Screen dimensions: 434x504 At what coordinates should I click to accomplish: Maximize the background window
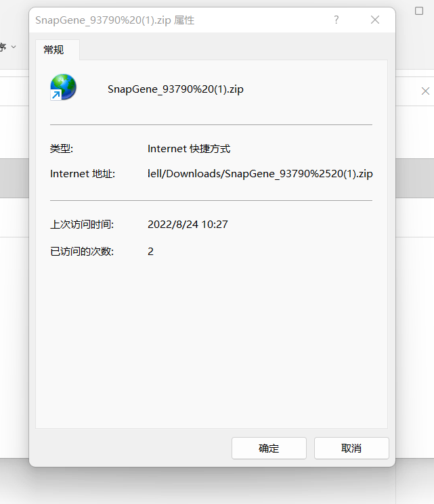point(419,11)
